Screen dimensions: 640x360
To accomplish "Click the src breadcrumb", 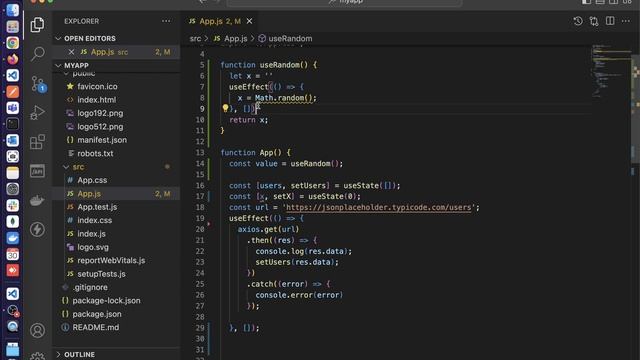I will pyautogui.click(x=195, y=38).
